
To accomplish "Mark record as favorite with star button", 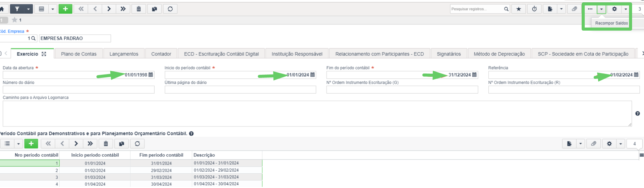I will 519,9.
